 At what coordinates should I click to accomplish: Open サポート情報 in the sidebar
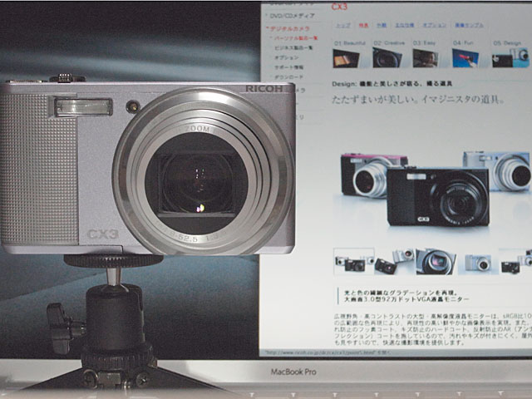[x=288, y=67]
